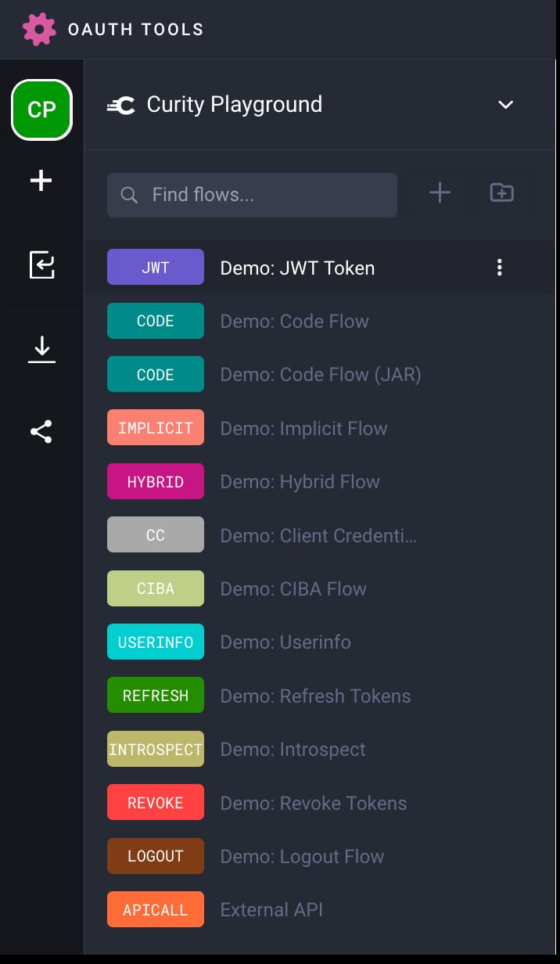This screenshot has width=560, height=964.
Task: Click the import icon in sidebar
Action: [x=41, y=265]
